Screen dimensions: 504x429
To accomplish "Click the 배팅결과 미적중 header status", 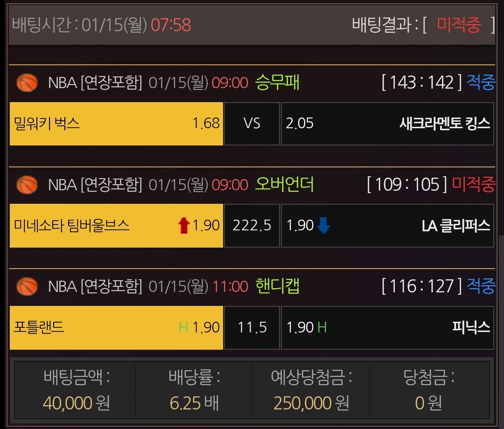I will click(423, 25).
